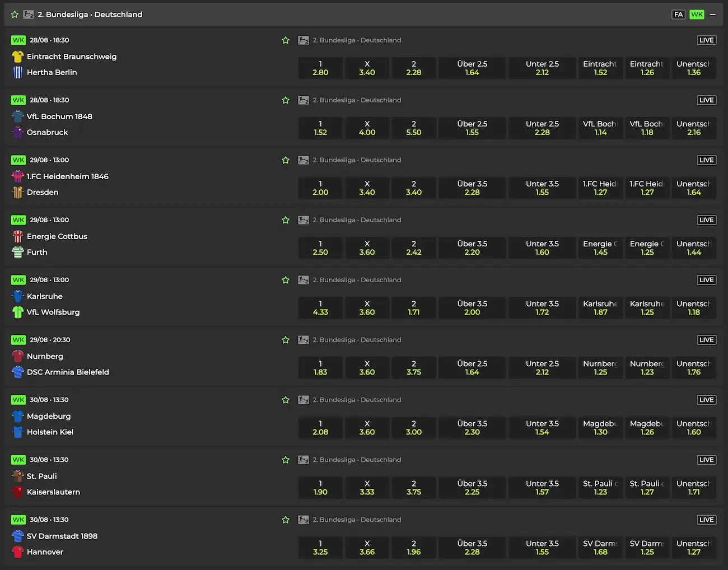Select Unter 3.5 at 1.54 for Magdeburg match
The width and height of the screenshot is (728, 570).
coord(542,428)
